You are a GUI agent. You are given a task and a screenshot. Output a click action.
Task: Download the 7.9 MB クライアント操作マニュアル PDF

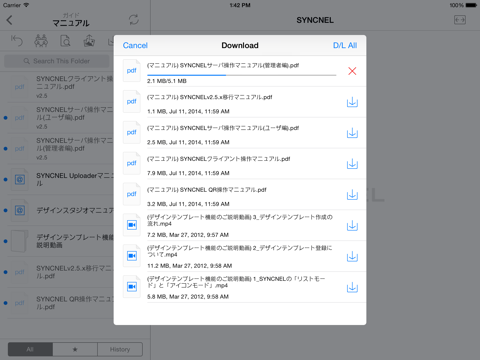tap(352, 164)
